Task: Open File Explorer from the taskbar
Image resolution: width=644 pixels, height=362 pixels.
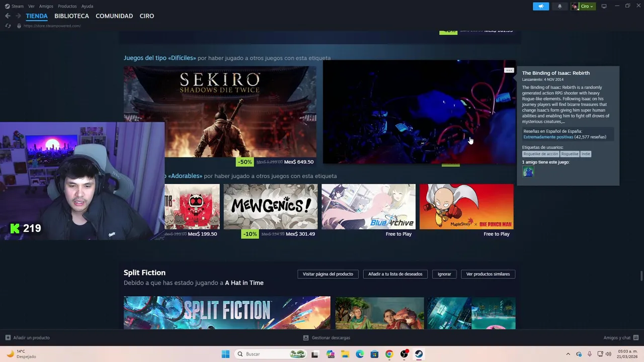Action: click(345, 354)
